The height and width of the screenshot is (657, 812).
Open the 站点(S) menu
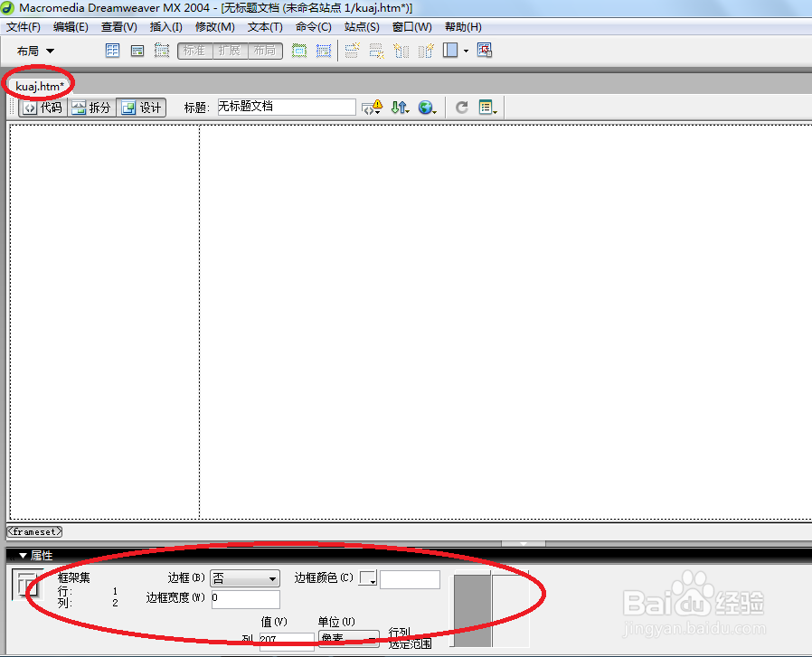point(362,27)
